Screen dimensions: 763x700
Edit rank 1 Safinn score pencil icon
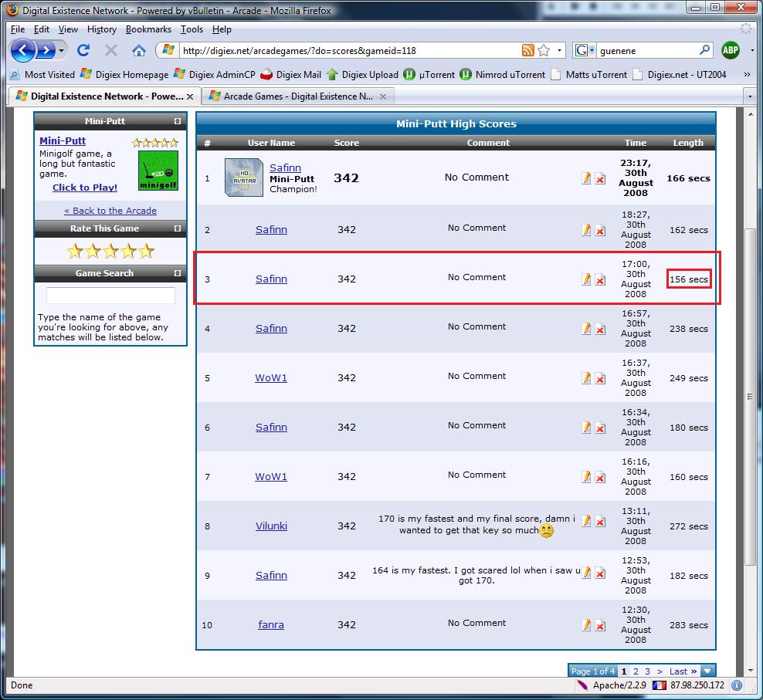pyautogui.click(x=586, y=178)
